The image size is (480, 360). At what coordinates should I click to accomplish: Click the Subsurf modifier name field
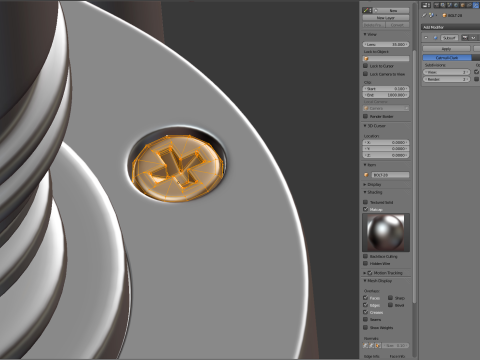pos(450,38)
